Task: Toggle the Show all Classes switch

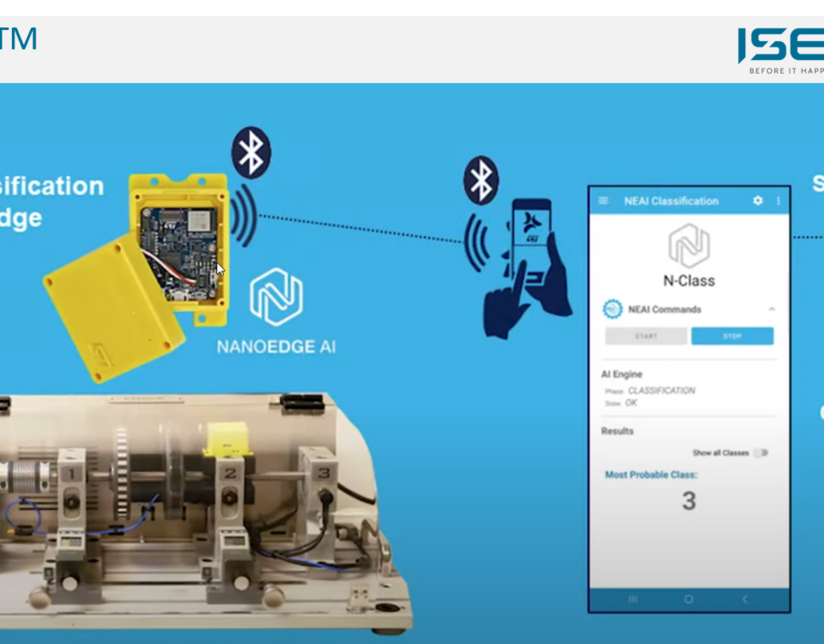Action: click(x=760, y=453)
